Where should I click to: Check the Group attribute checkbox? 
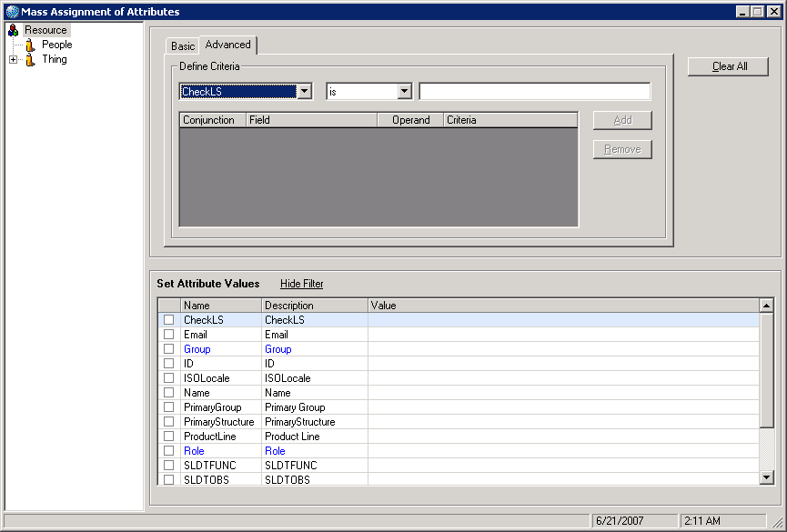click(x=168, y=349)
